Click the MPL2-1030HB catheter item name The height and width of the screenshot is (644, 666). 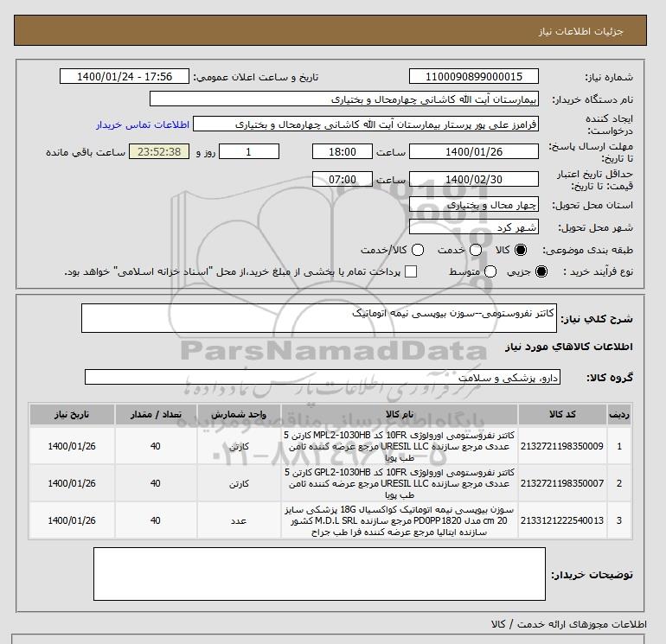coord(400,447)
